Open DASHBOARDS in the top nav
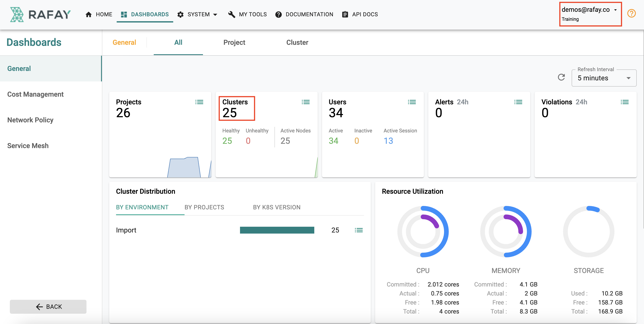644x324 pixels. [145, 15]
